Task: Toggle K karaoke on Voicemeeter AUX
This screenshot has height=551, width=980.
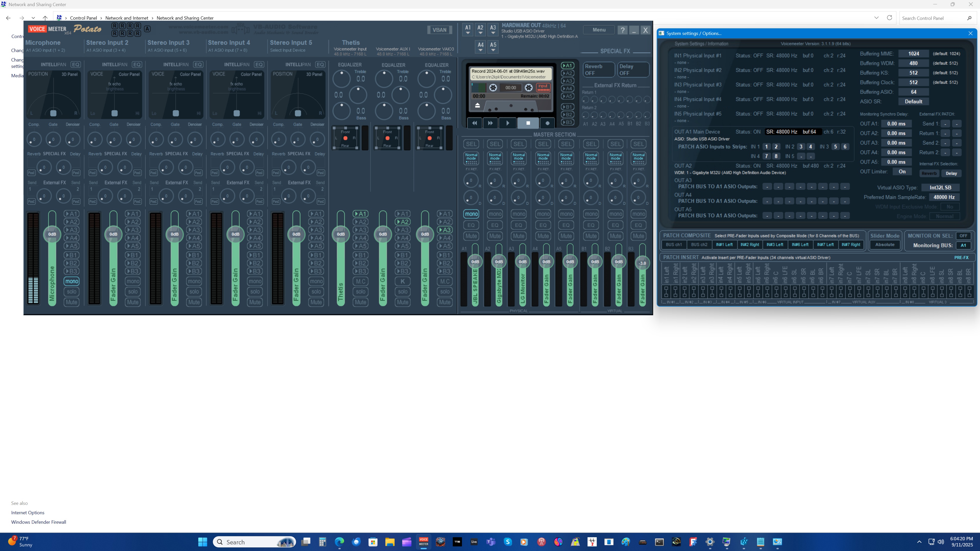Action: coord(402,281)
